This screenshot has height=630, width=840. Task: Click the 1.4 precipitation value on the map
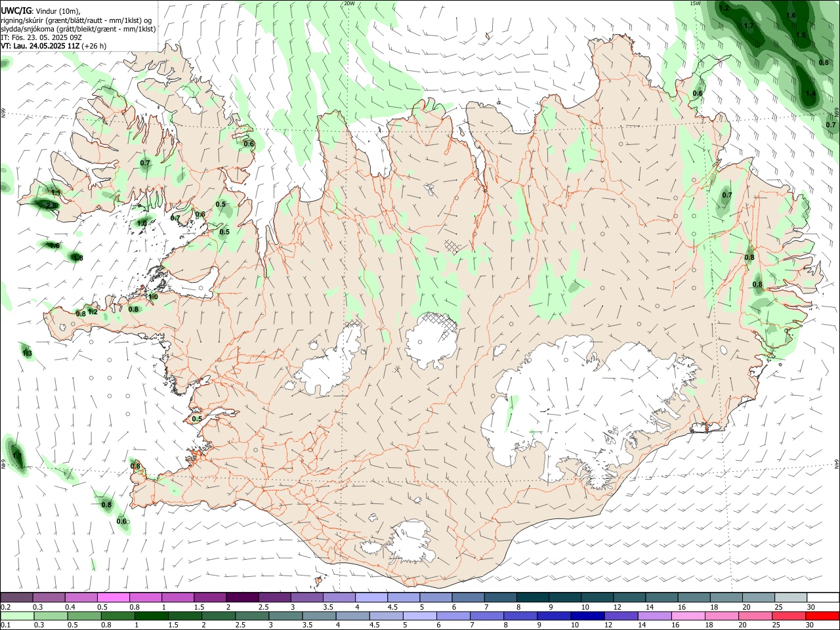pos(810,94)
